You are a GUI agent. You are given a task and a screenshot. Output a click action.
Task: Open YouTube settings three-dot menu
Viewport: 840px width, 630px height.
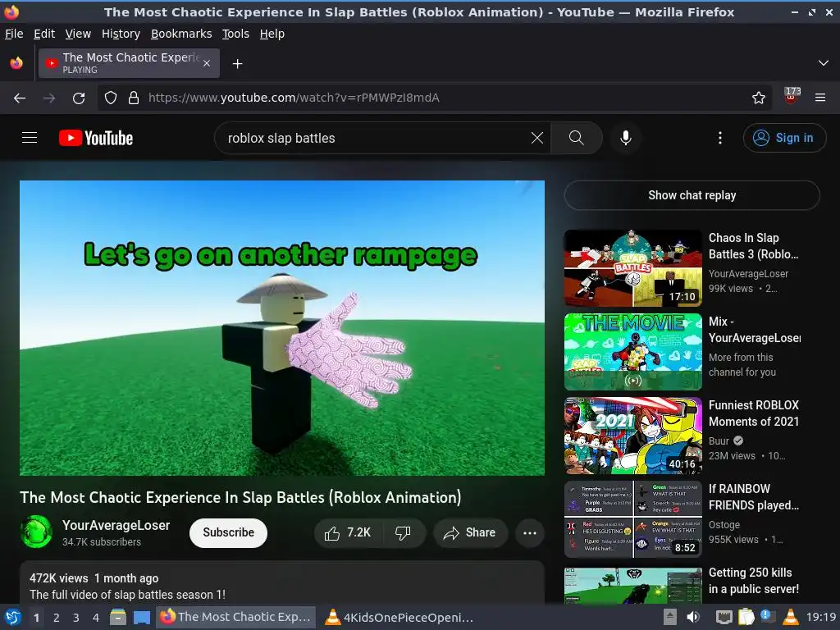click(720, 138)
